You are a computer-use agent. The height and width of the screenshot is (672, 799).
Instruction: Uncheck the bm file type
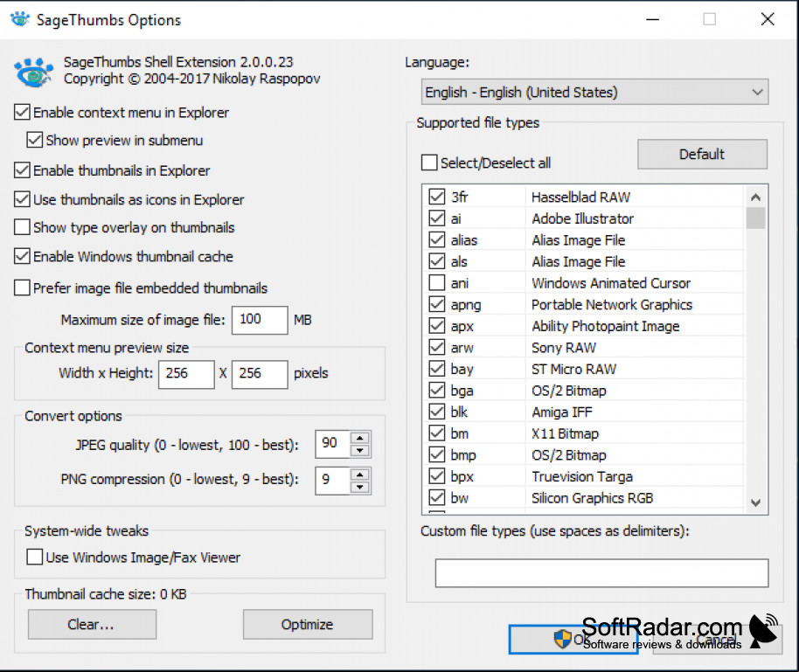coord(437,433)
